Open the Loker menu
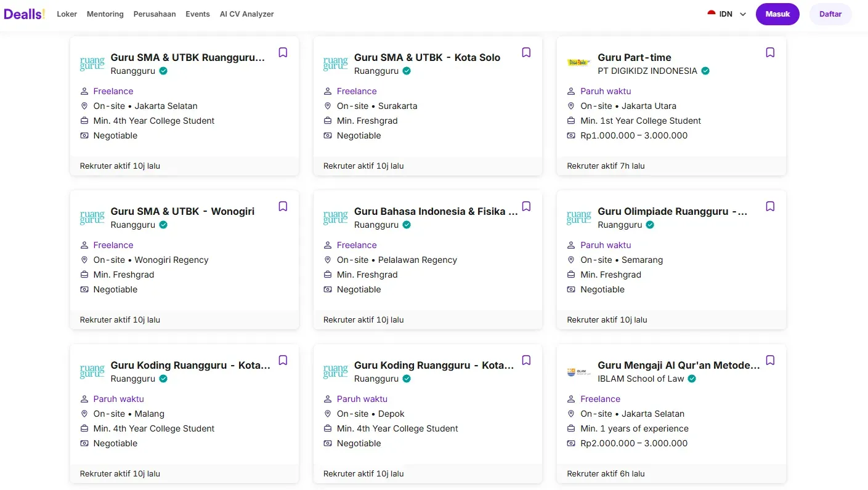868x490 pixels. (x=67, y=14)
